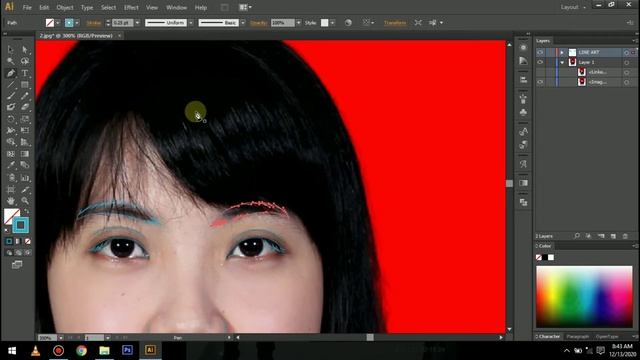Screen dimensions: 640x360
Task: Click the Recolor Artwork wheel icon
Action: (348, 23)
